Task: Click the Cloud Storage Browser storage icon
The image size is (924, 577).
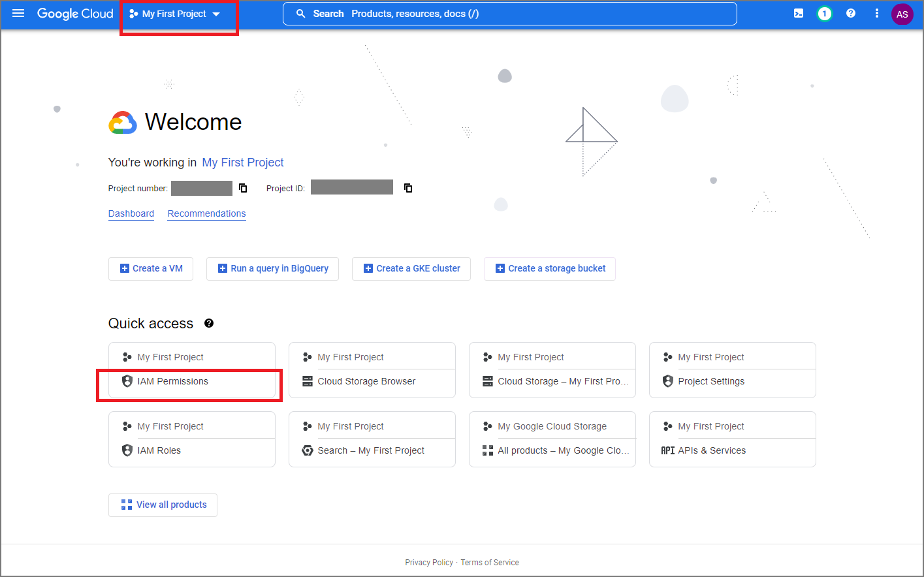Action: pyautogui.click(x=308, y=381)
